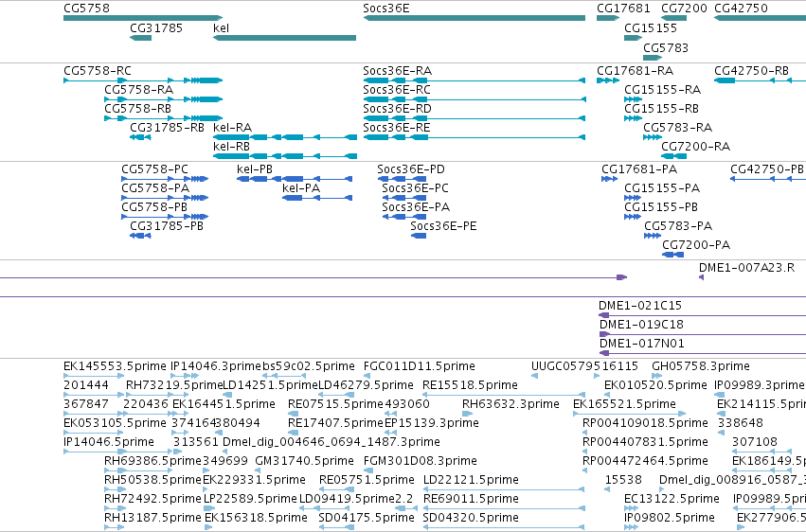Click protein CG31785-PB label
Image resolution: width=806 pixels, height=532 pixels.
click(167, 226)
